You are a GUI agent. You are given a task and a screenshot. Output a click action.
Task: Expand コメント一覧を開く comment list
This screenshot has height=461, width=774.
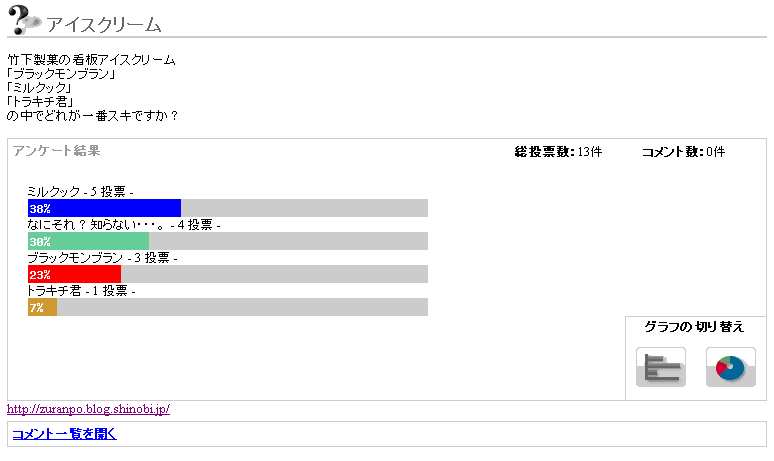click(64, 434)
